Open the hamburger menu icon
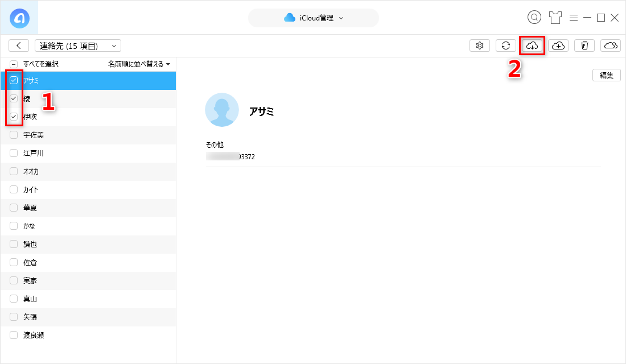The height and width of the screenshot is (364, 626). pos(574,18)
